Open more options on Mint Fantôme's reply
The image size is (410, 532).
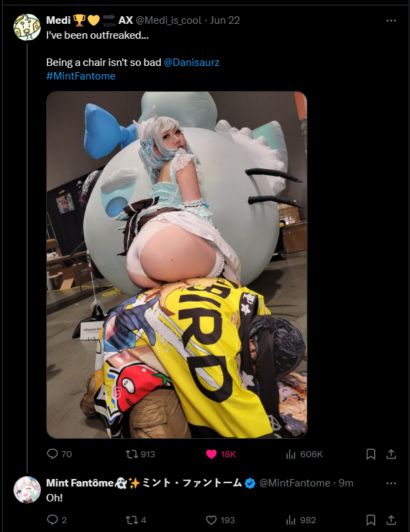click(391, 483)
